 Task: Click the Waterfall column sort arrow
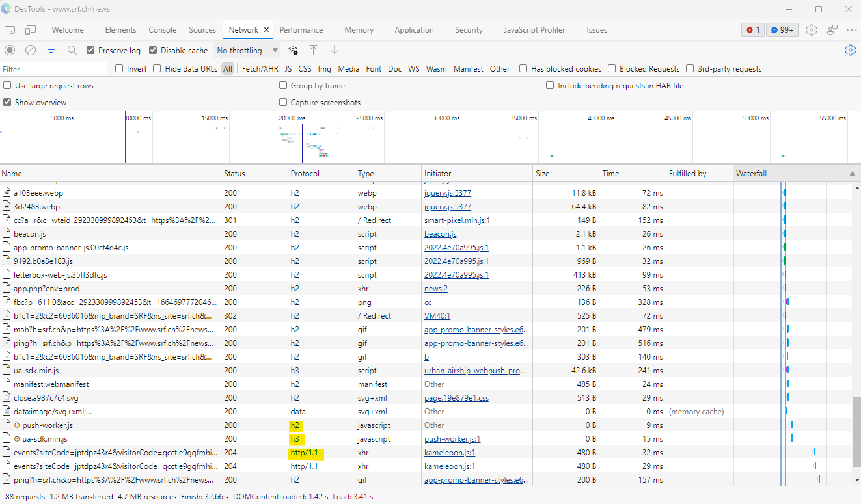pos(853,174)
